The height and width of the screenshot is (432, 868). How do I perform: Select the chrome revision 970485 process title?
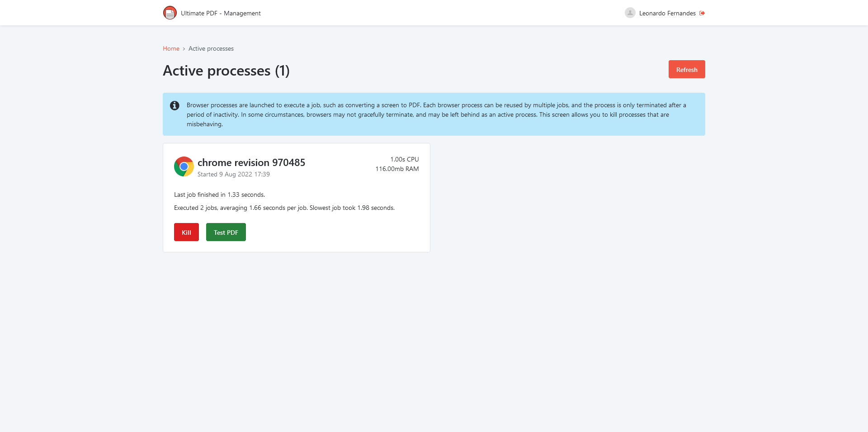[251, 162]
